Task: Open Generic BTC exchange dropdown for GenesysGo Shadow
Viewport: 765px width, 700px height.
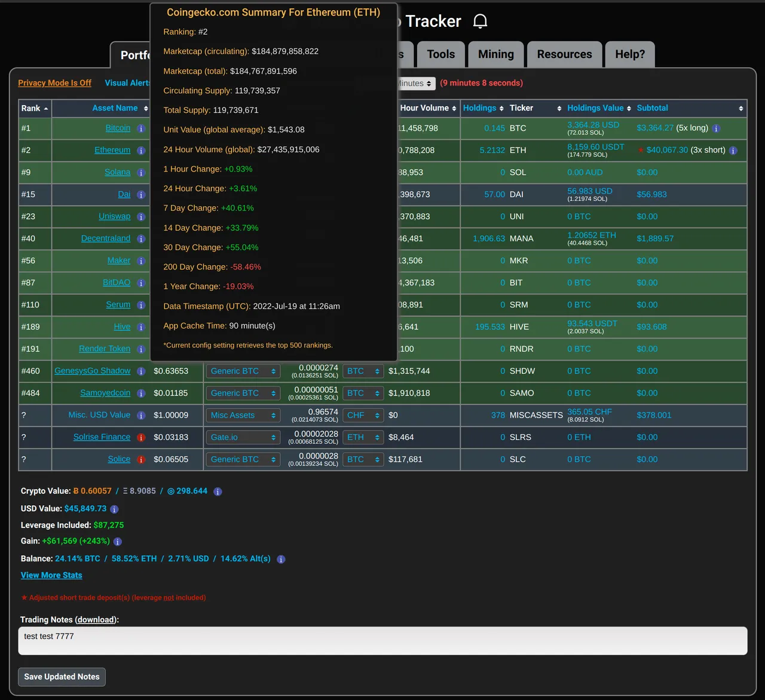Action: (x=243, y=372)
